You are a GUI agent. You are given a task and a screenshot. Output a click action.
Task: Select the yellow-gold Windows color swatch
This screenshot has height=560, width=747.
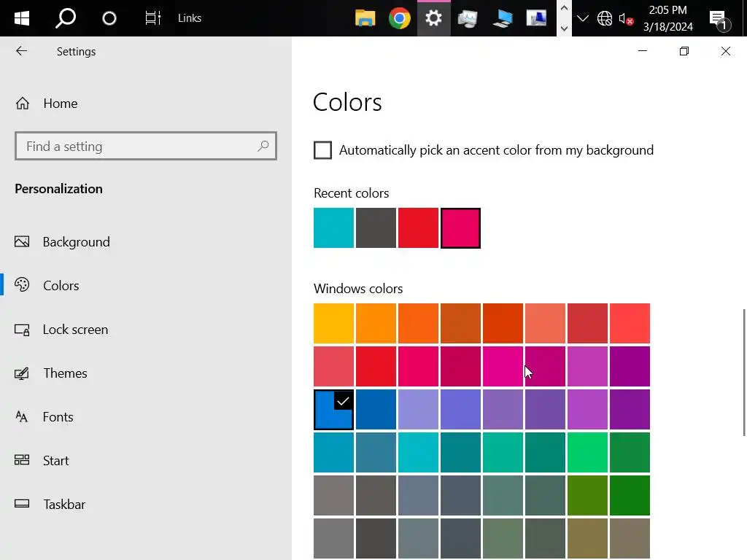click(x=333, y=323)
